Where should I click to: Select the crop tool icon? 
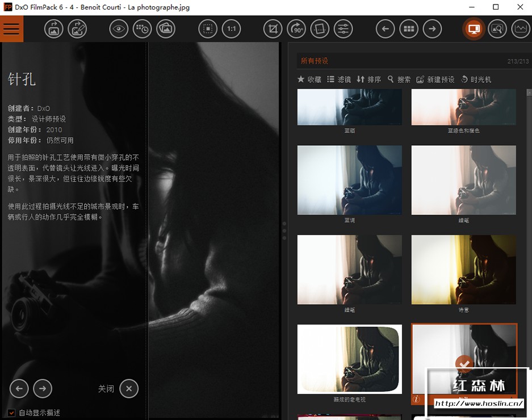coord(272,28)
